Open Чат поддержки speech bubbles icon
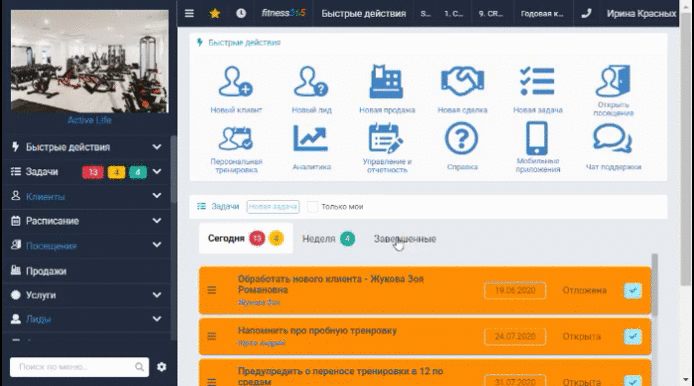Image resolution: width=694 pixels, height=386 pixels. pyautogui.click(x=613, y=139)
